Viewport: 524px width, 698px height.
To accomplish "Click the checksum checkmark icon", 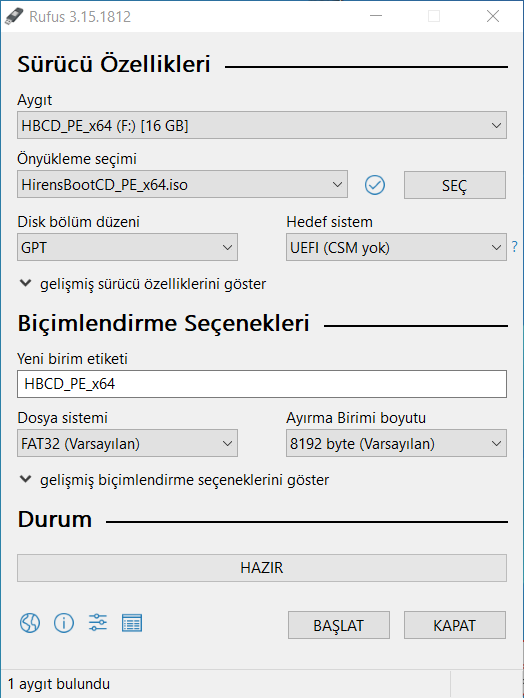I will (375, 185).
